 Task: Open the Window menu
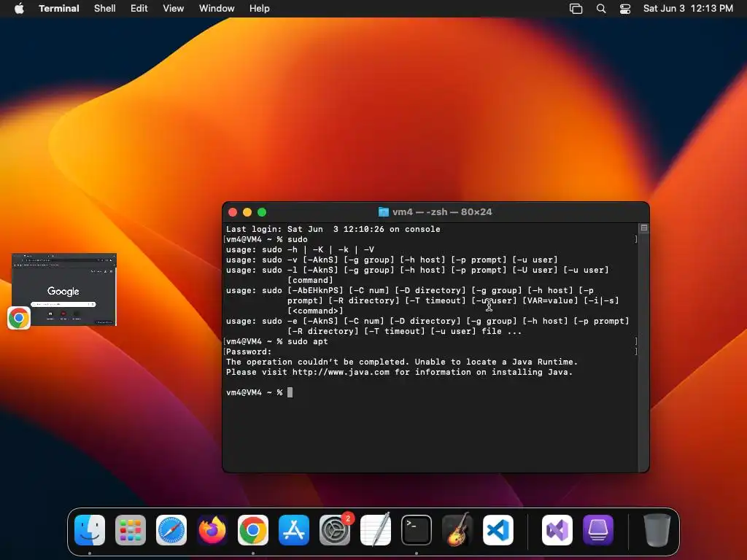(x=217, y=9)
